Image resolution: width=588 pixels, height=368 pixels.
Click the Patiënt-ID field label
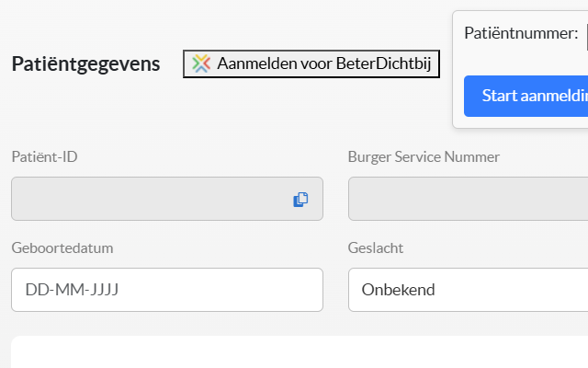(44, 156)
